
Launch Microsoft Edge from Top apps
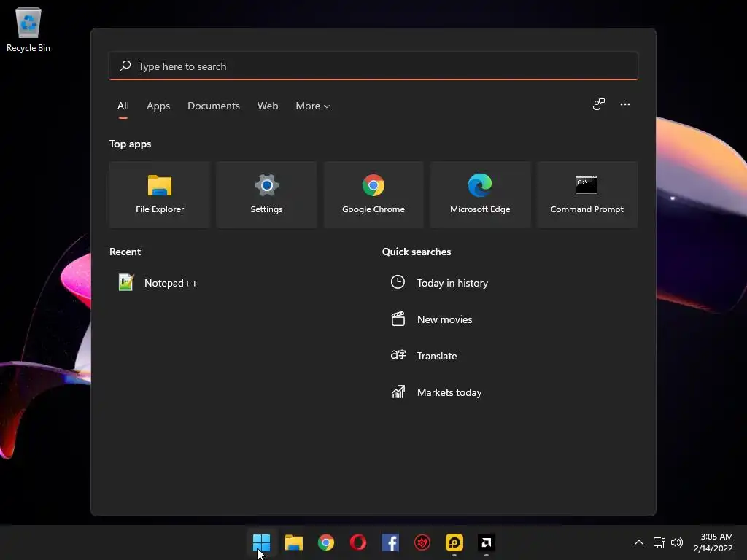point(480,195)
